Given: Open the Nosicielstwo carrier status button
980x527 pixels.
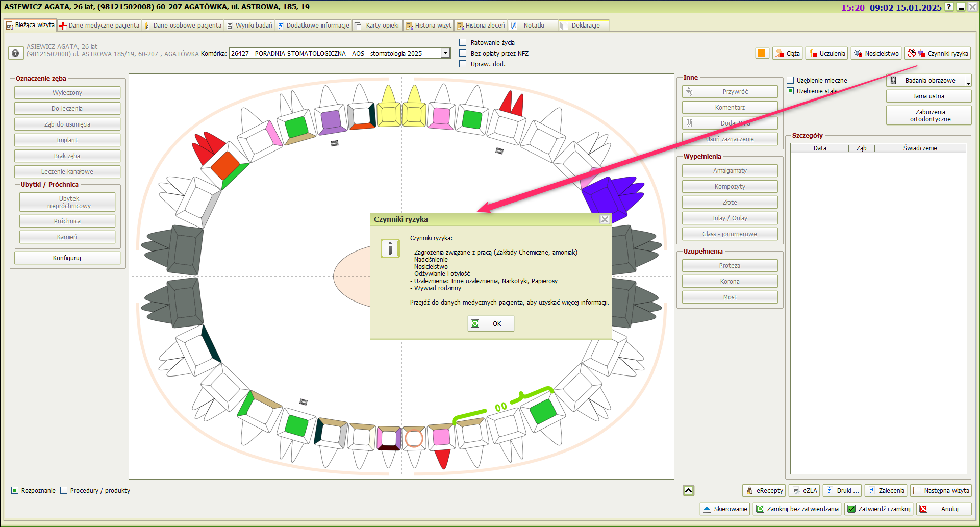Looking at the screenshot, I should (x=875, y=54).
